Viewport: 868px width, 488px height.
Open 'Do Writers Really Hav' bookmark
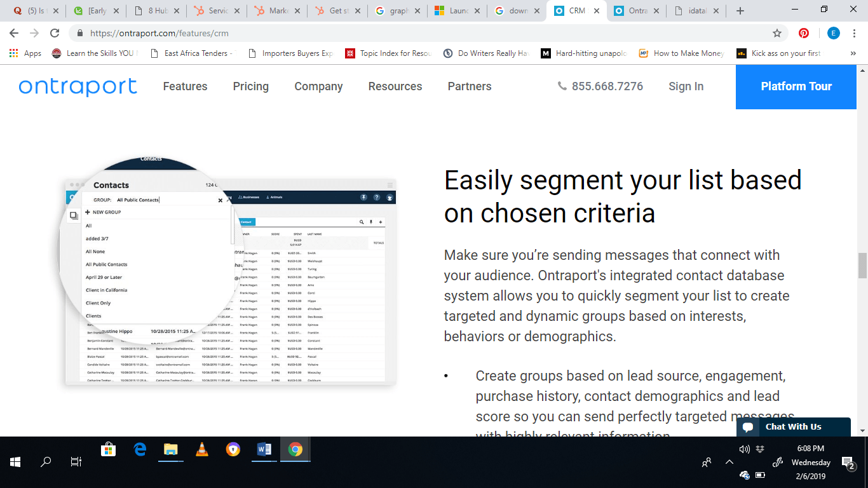[486, 53]
